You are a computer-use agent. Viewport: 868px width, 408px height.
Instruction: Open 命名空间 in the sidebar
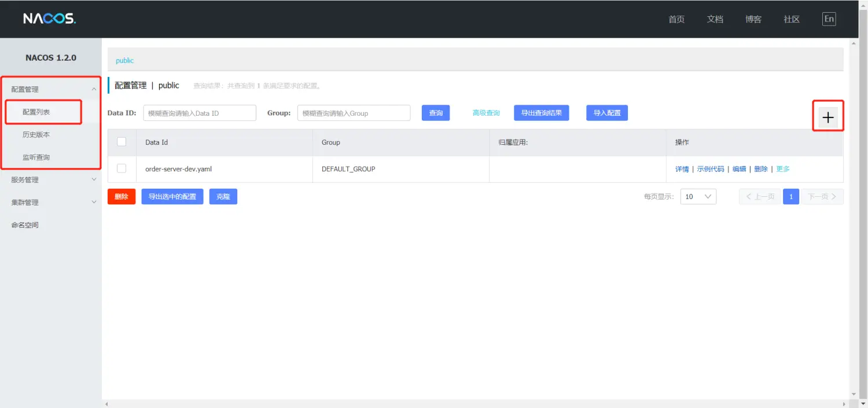click(25, 225)
